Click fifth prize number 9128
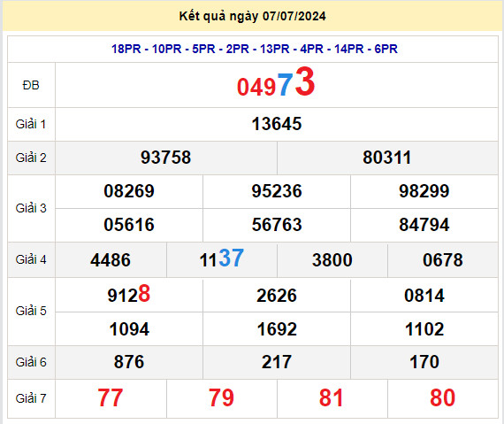This screenshot has height=424, width=504. click(x=129, y=294)
